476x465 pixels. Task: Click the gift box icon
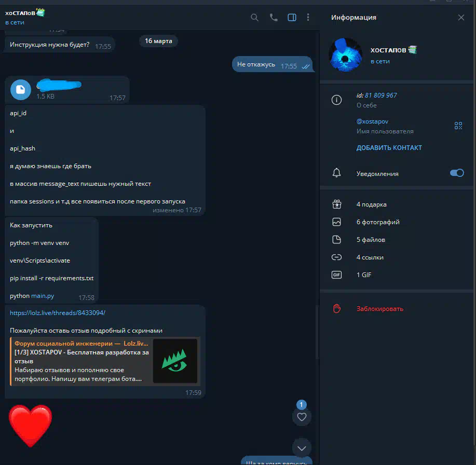(x=337, y=204)
